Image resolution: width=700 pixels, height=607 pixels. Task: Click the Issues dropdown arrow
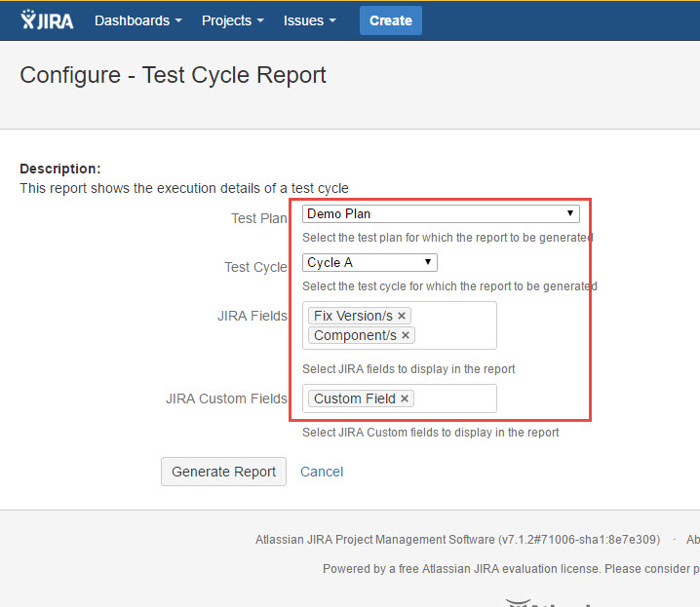point(333,21)
